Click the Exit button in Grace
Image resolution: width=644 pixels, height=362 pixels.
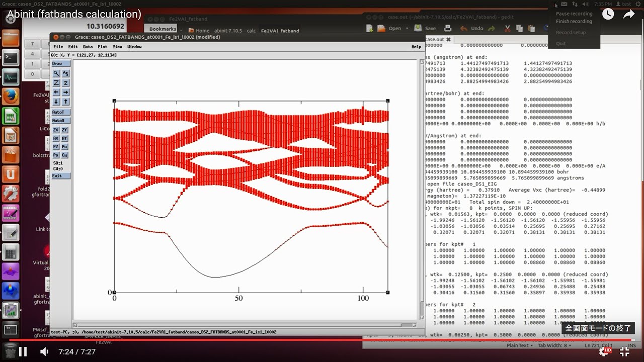[61, 176]
